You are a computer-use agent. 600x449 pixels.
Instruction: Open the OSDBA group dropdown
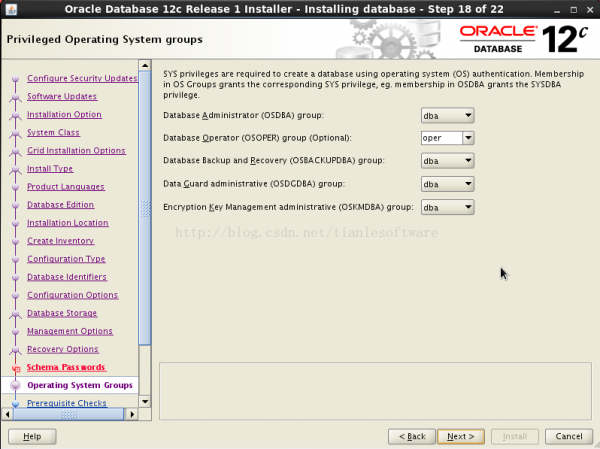point(447,116)
